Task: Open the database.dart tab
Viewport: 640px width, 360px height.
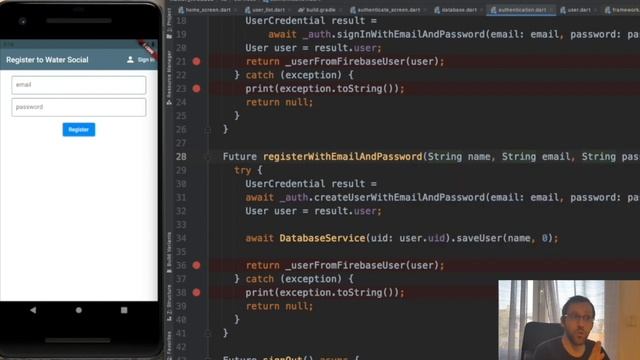Action: 459,10
